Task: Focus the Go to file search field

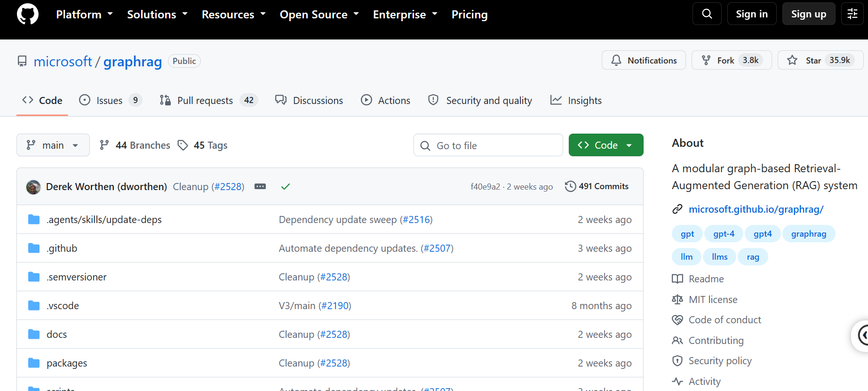Action: click(x=488, y=145)
